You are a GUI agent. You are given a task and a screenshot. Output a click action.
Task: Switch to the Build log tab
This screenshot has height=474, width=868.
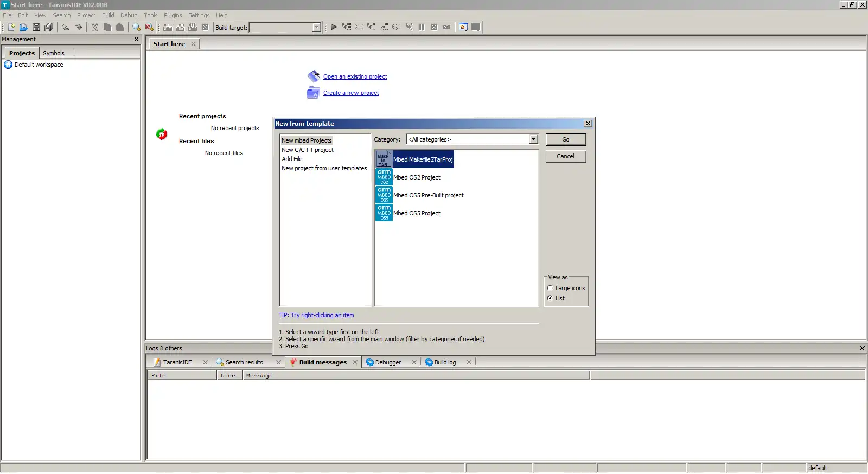coord(445,362)
